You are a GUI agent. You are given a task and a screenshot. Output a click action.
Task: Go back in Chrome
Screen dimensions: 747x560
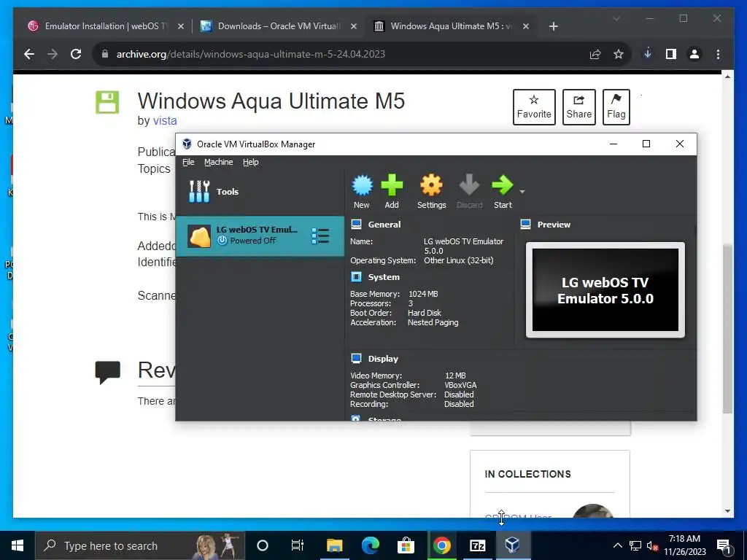coord(29,54)
